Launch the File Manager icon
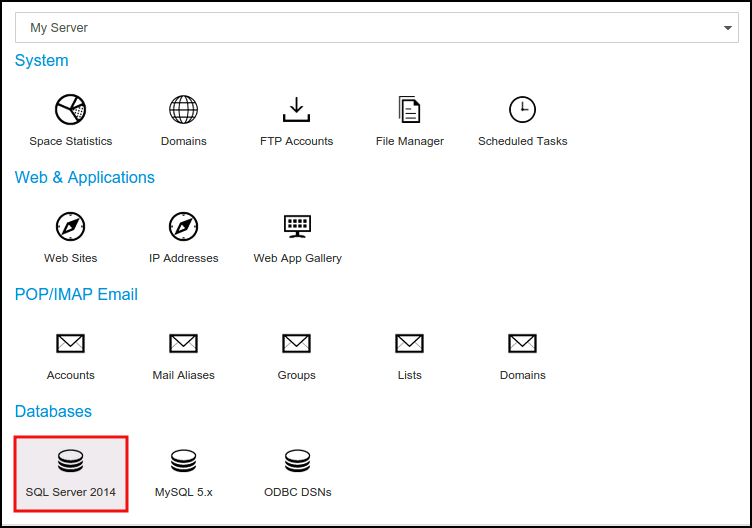Screen dimensions: 752x528 coord(409,109)
